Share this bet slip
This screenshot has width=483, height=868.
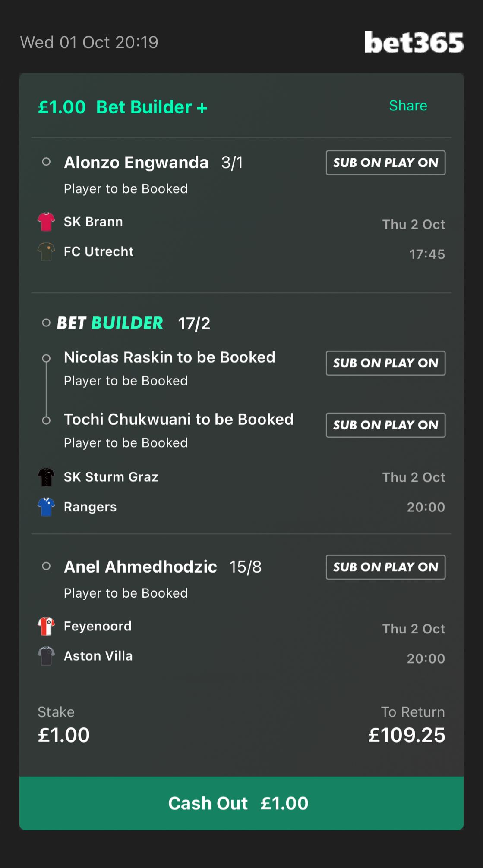[x=408, y=106]
